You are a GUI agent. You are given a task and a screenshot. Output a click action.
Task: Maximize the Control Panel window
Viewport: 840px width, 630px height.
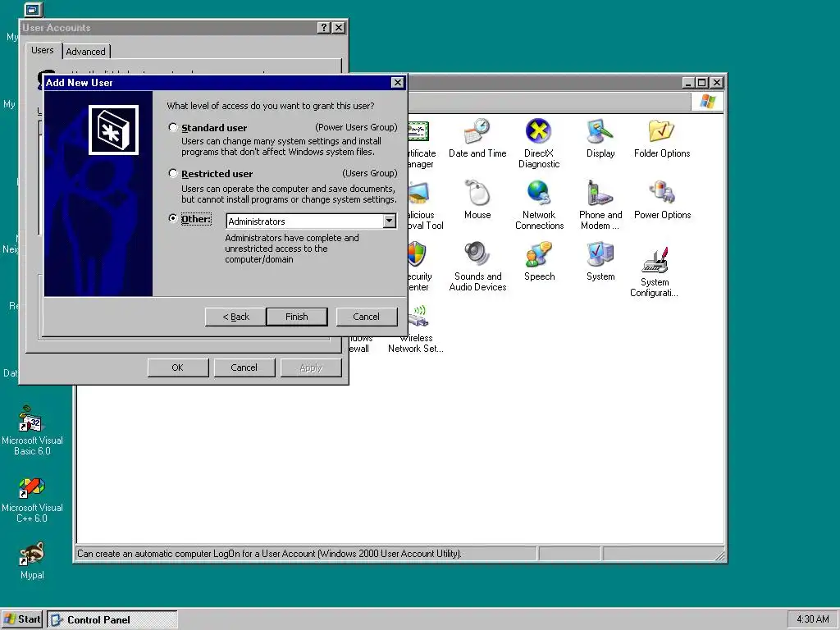pos(702,83)
